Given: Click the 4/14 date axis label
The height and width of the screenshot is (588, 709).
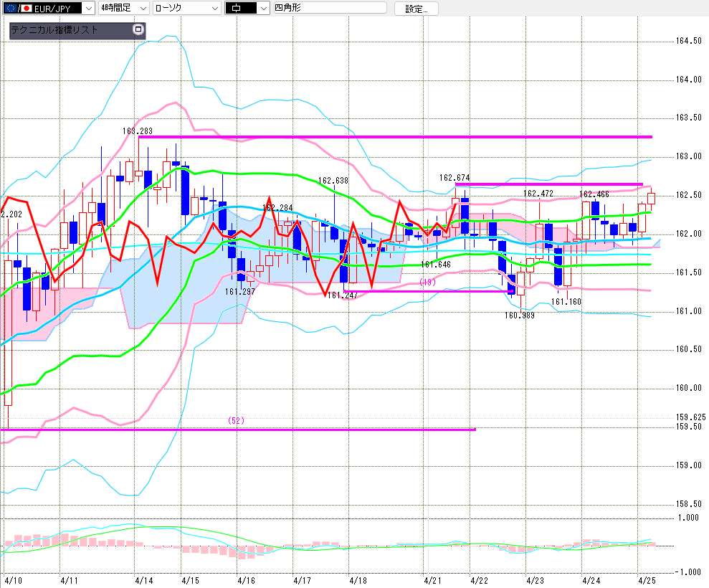Looking at the screenshot, I should [x=144, y=580].
